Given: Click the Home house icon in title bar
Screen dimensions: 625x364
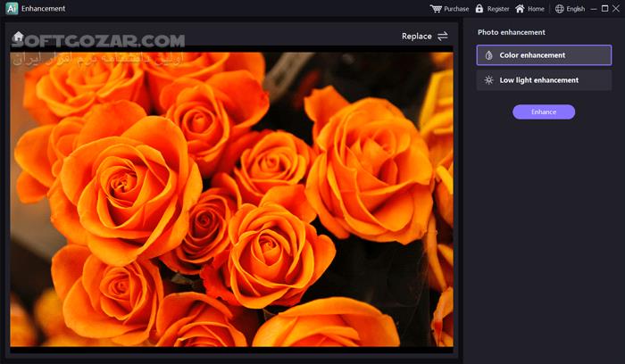Looking at the screenshot, I should point(520,8).
